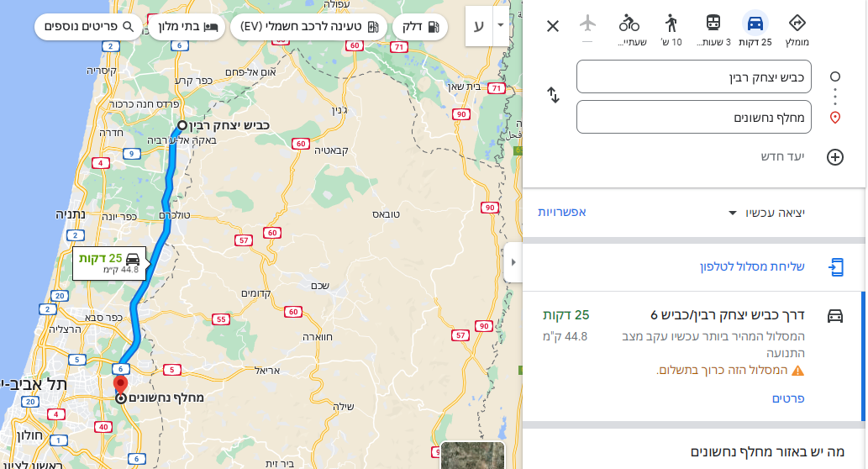This screenshot has height=469, width=868.
Task: Click the פריטים נוספים search chip
Action: coord(88,27)
